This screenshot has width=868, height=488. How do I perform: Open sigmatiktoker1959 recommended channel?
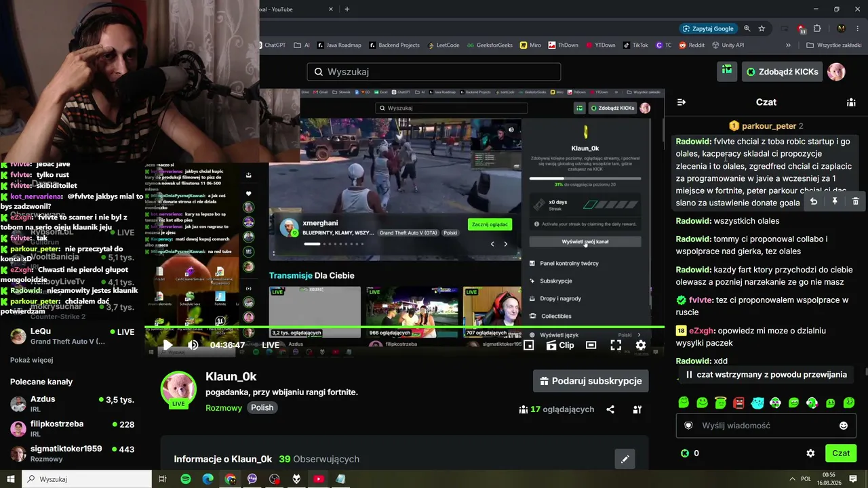(x=73, y=453)
